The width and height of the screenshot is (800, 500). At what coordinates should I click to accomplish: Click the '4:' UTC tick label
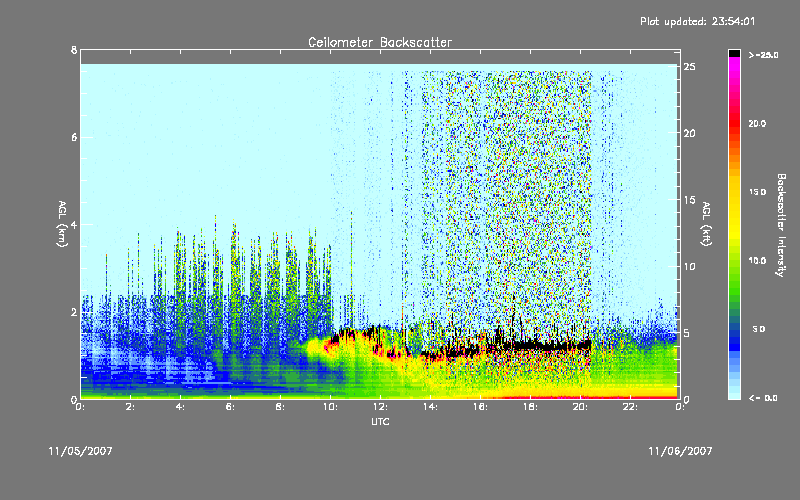click(181, 407)
